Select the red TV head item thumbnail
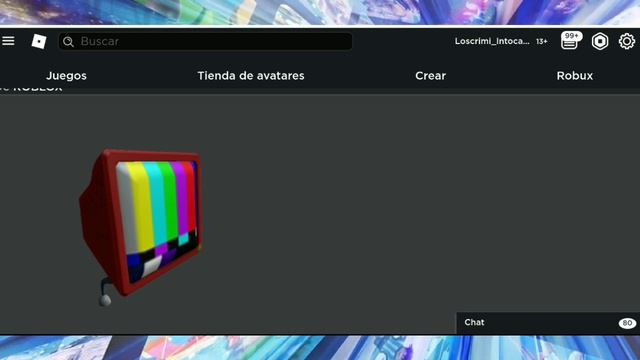The image size is (640, 360). click(x=141, y=227)
